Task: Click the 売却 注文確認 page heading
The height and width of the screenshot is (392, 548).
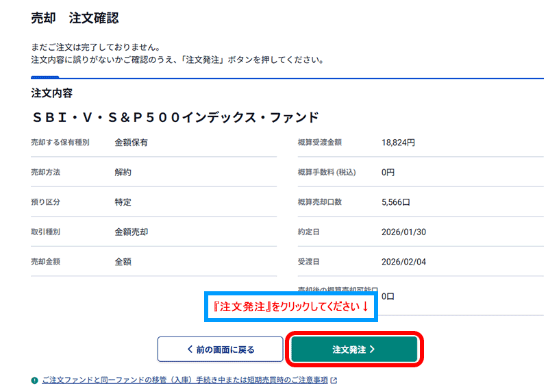Action: tap(75, 19)
